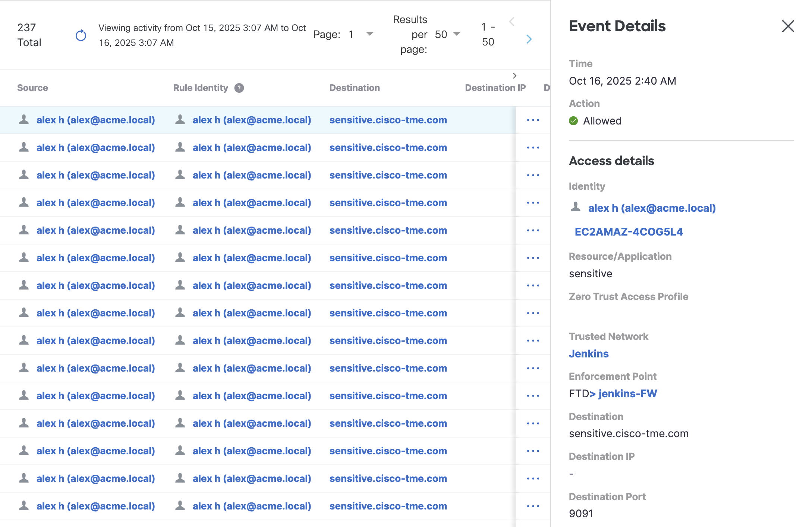Click the previous page arrow

tap(512, 22)
